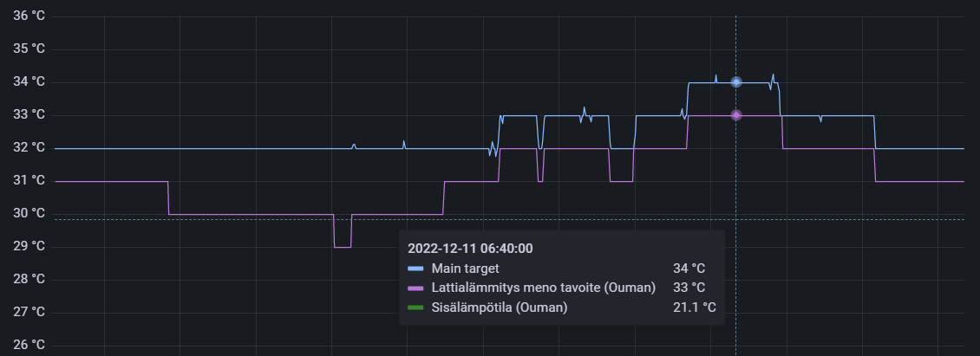This screenshot has height=356, width=980.
Task: Click the 29 °C y-axis label
Action: pyautogui.click(x=29, y=247)
